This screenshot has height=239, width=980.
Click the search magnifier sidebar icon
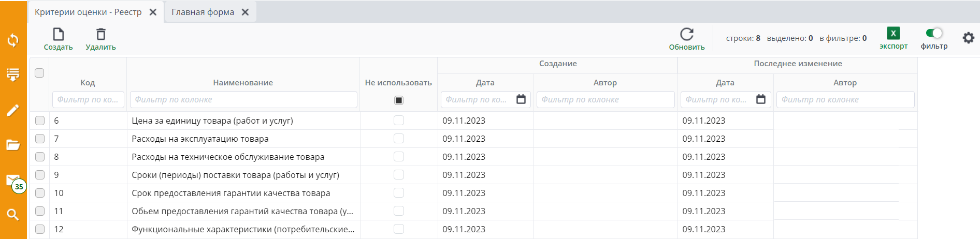click(x=13, y=215)
